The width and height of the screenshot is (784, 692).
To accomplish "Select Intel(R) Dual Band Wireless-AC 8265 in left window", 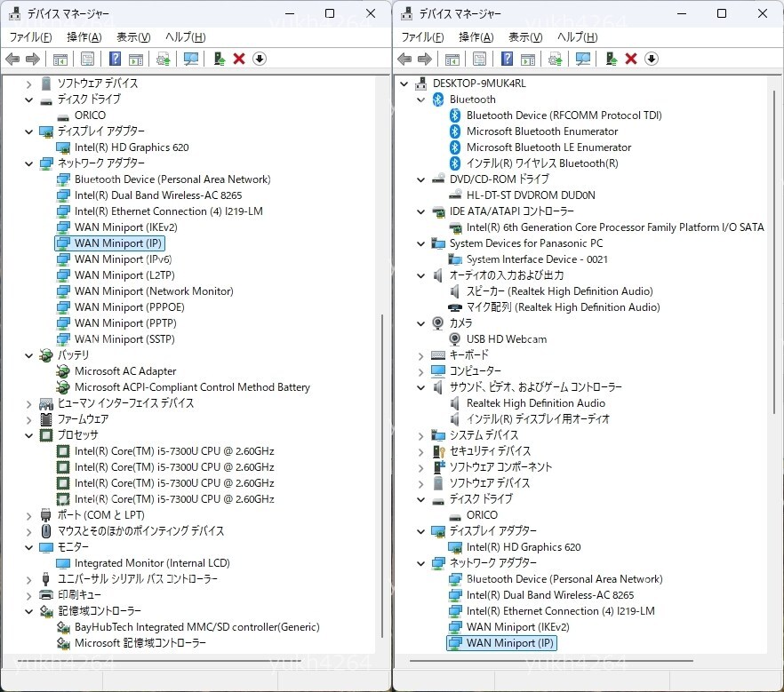I will pyautogui.click(x=158, y=195).
